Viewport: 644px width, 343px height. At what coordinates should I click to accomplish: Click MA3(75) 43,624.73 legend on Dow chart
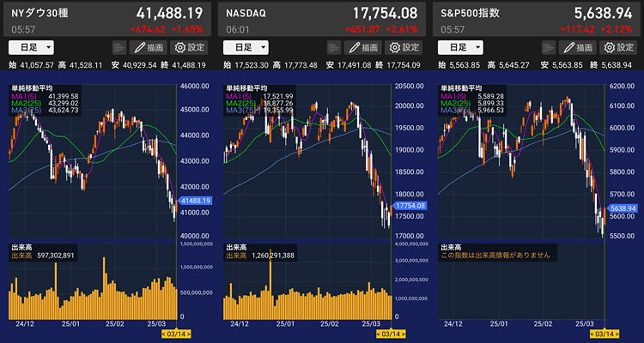pyautogui.click(x=44, y=110)
